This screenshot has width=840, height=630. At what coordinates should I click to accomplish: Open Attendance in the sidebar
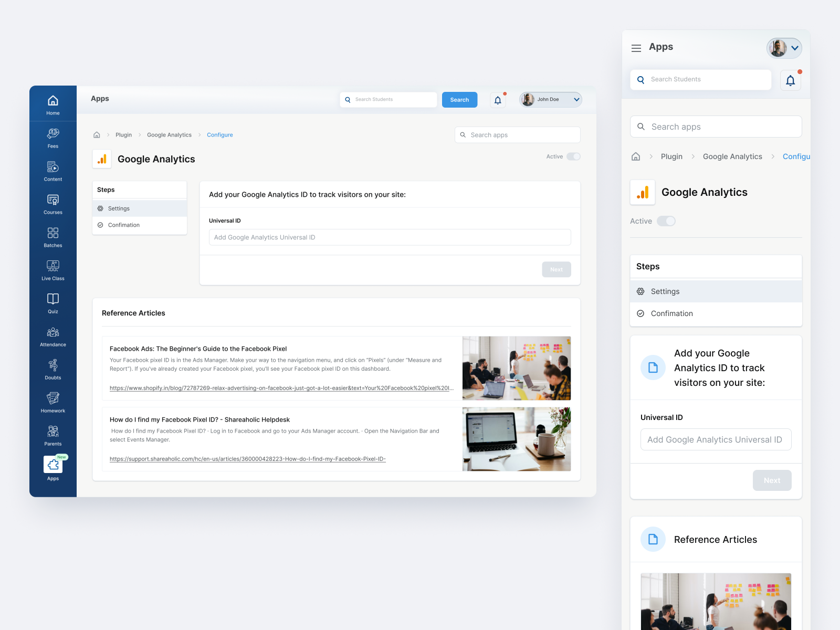[x=53, y=337]
